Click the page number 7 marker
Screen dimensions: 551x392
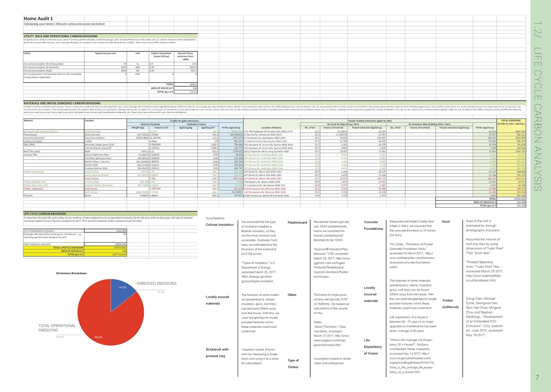coord(537,377)
